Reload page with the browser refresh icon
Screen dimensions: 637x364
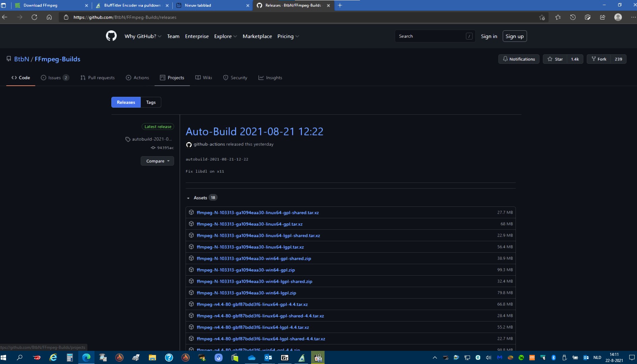coord(34,17)
